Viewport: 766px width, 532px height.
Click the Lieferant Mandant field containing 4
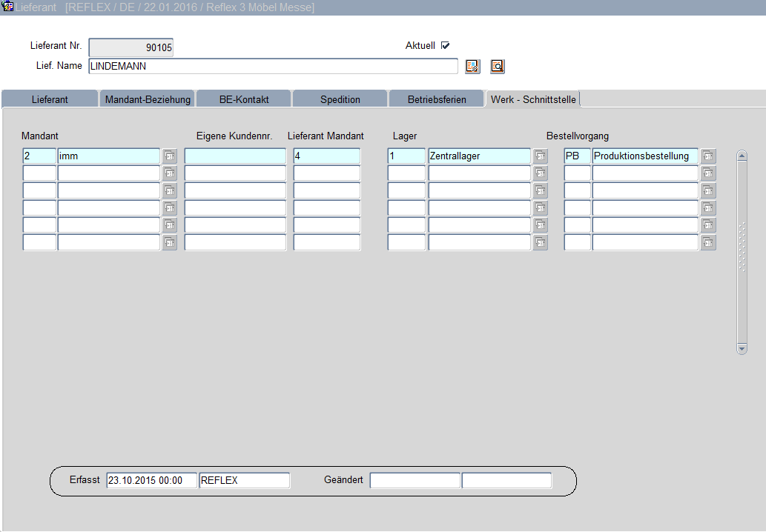tap(326, 156)
